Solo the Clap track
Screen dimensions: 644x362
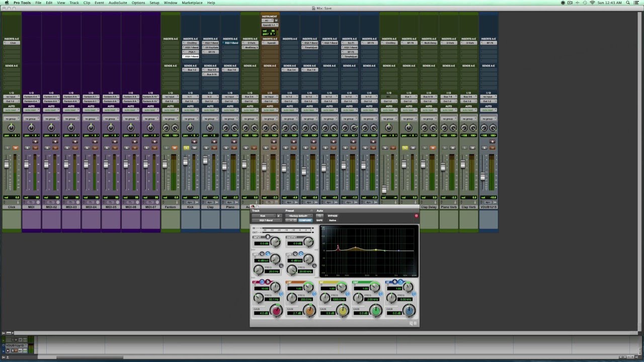coord(206,148)
